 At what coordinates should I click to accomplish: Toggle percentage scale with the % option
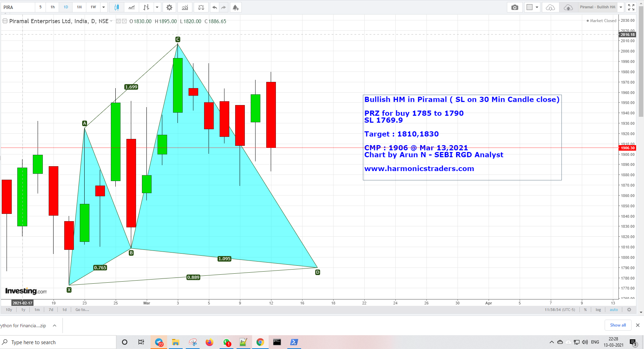pyautogui.click(x=585, y=310)
